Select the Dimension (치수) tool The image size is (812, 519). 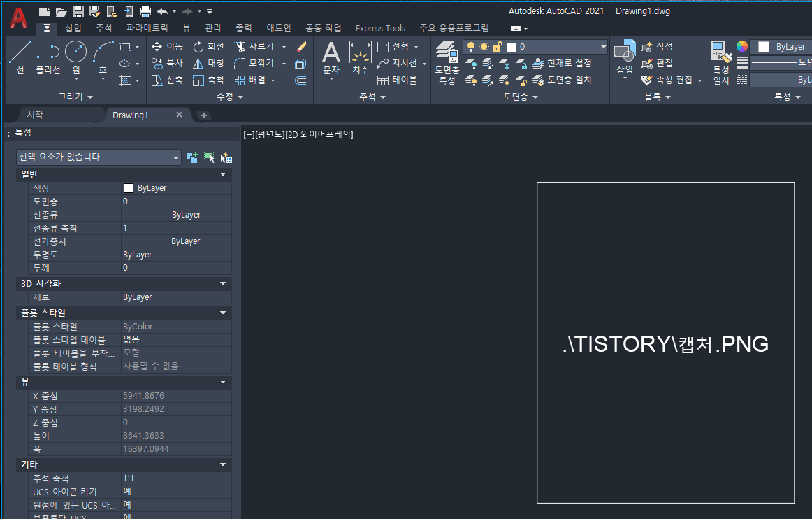(360, 58)
